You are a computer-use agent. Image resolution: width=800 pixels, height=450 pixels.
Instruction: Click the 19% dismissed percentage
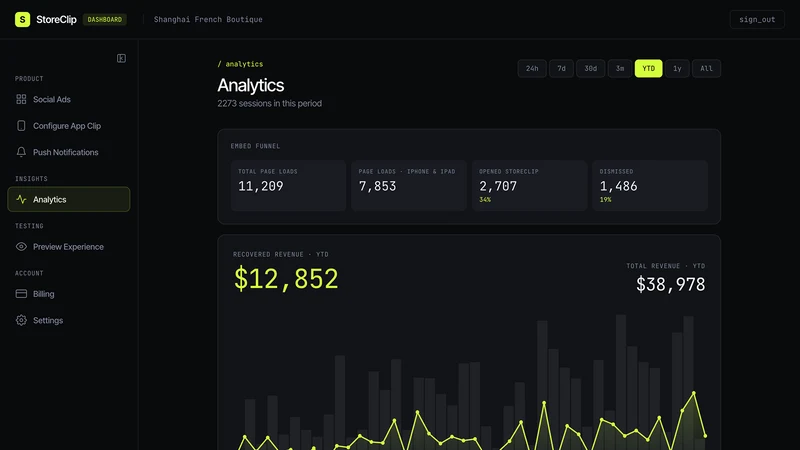click(606, 199)
